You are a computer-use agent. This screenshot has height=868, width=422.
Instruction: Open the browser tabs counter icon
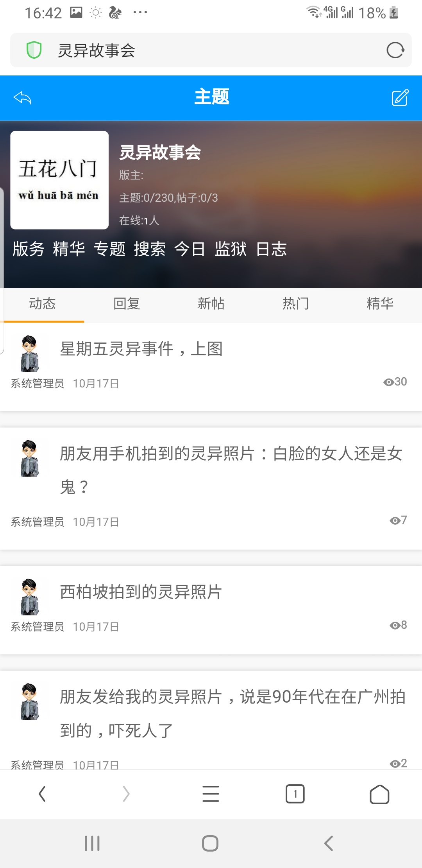point(295,794)
